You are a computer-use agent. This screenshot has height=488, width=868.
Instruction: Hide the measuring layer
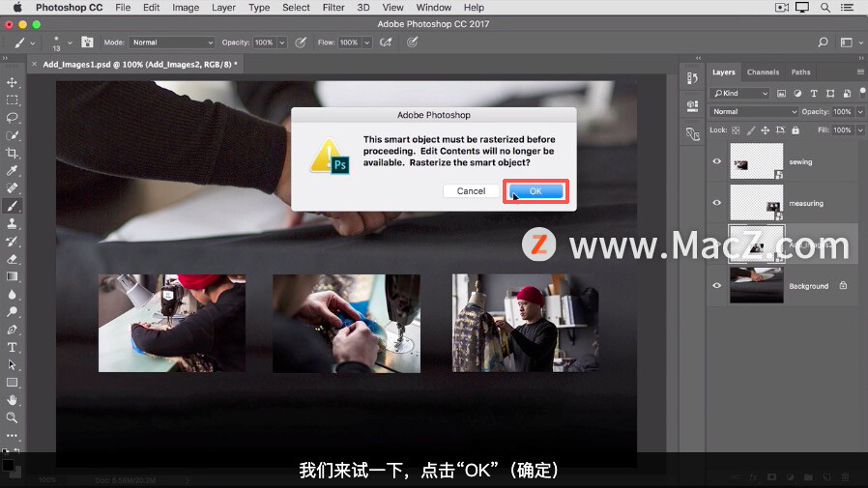(717, 203)
